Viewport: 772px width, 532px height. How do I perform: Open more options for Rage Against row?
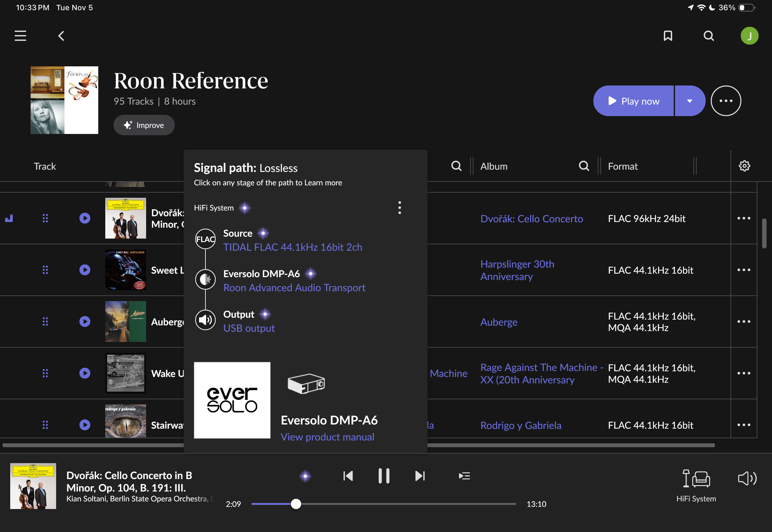point(744,373)
